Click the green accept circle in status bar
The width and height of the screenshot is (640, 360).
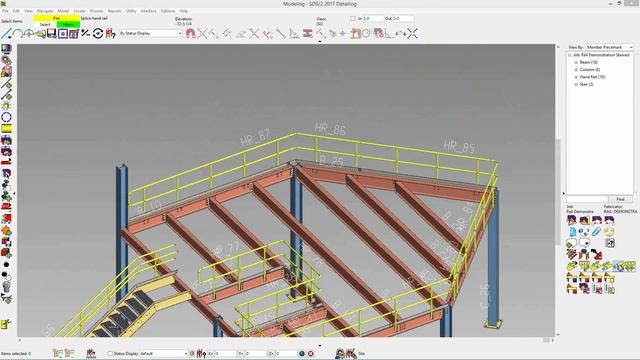302,353
